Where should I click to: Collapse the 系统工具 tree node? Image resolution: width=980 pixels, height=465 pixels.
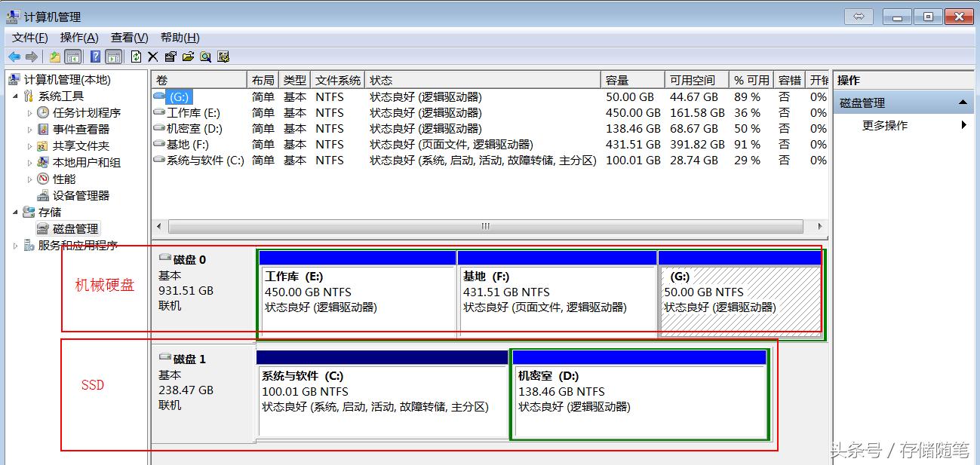tap(16, 96)
